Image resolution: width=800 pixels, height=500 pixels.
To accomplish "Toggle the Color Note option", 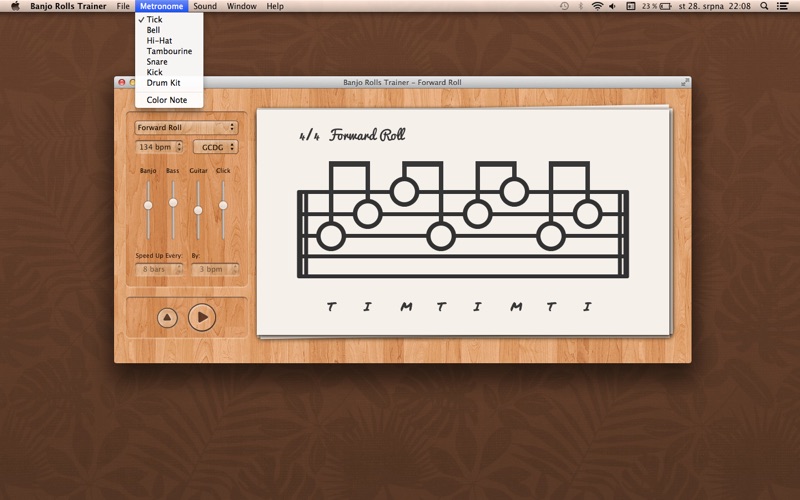I will [x=166, y=100].
